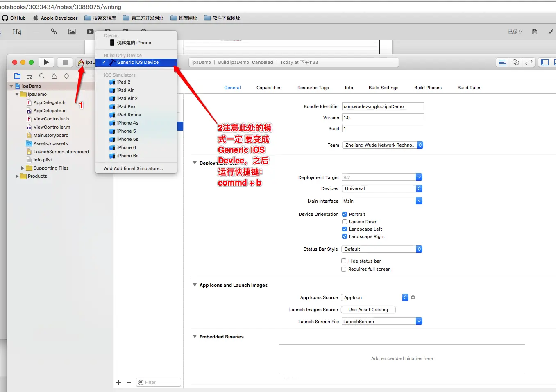Viewport: 556px width, 392px height.
Task: Select Generic iOS Device in the menu
Action: 136,62
